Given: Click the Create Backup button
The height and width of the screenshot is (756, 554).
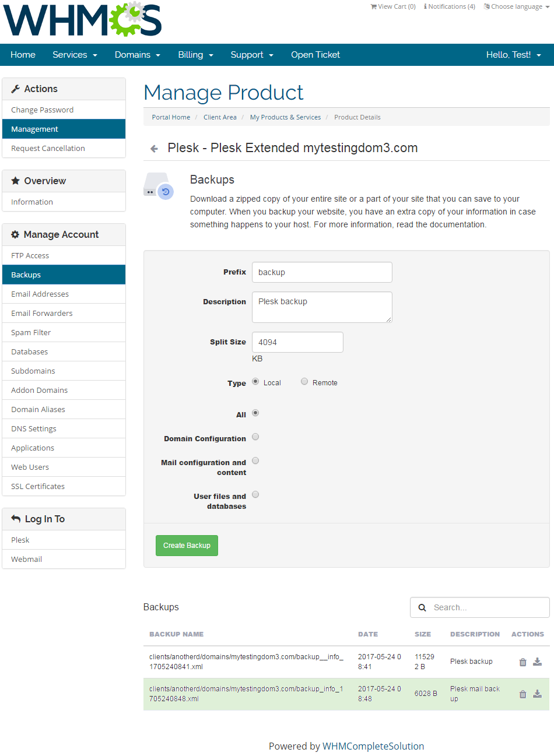Looking at the screenshot, I should click(187, 546).
